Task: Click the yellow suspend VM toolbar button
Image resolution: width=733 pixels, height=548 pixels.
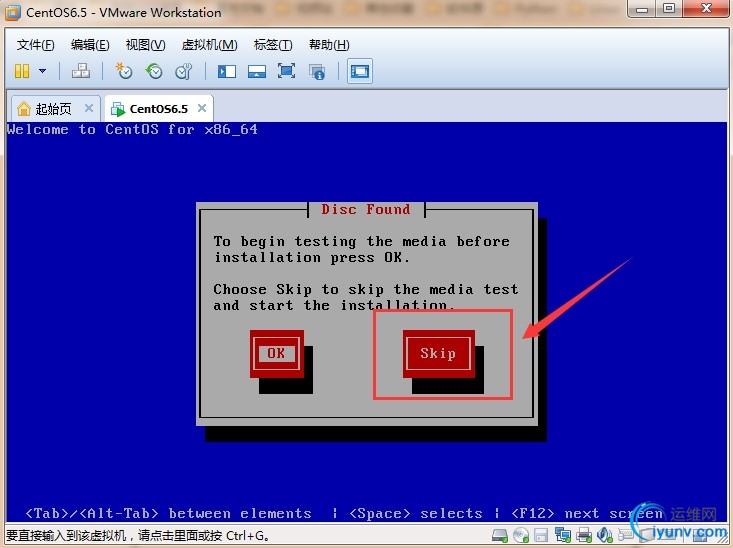Action: click(22, 71)
